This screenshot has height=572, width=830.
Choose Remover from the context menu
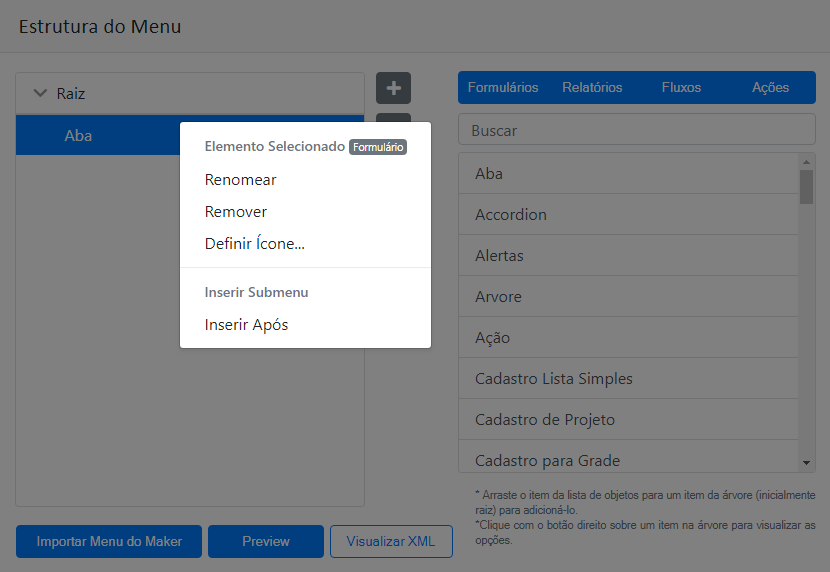(x=236, y=212)
